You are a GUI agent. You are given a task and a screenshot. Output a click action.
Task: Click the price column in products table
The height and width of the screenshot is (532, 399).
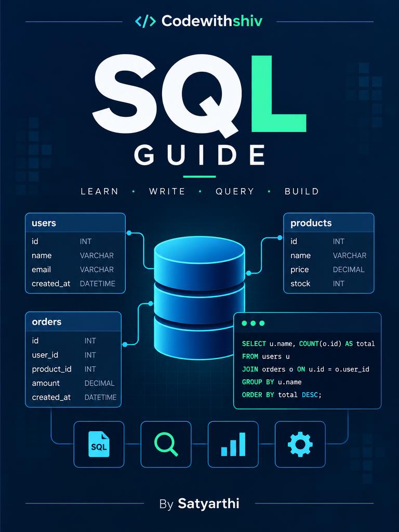327,270
